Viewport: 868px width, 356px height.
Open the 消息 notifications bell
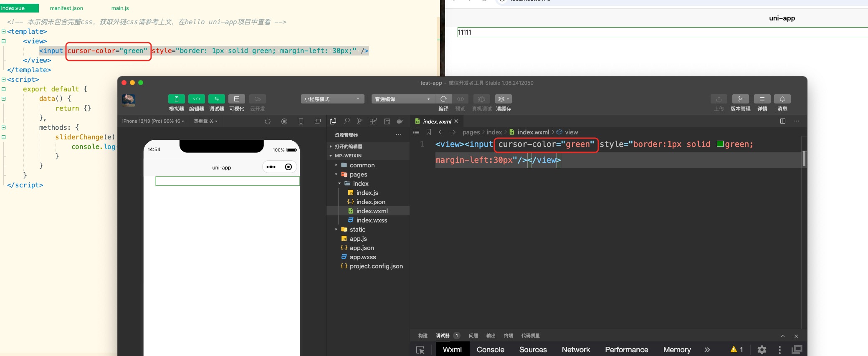pyautogui.click(x=782, y=99)
